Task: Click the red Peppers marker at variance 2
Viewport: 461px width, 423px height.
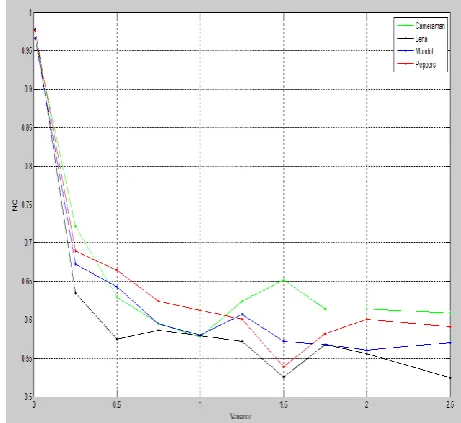Action: [x=367, y=319]
